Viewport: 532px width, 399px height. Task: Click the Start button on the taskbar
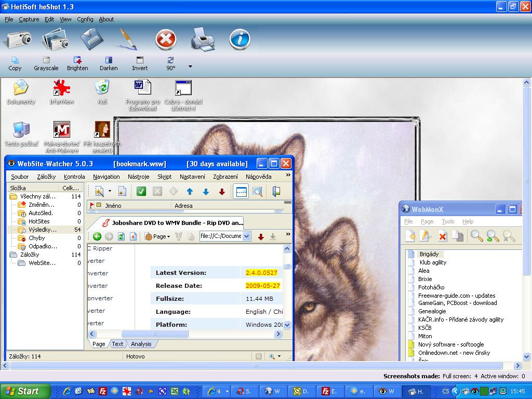tap(24, 391)
